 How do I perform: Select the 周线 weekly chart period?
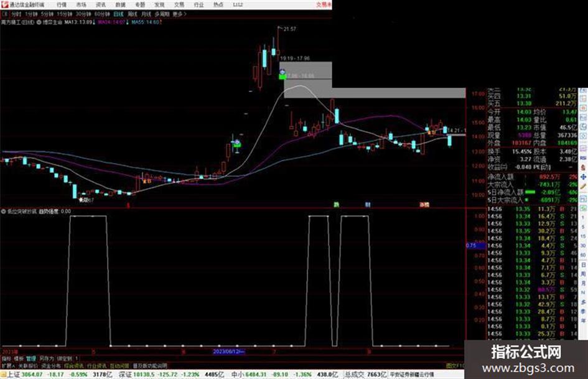(133, 14)
